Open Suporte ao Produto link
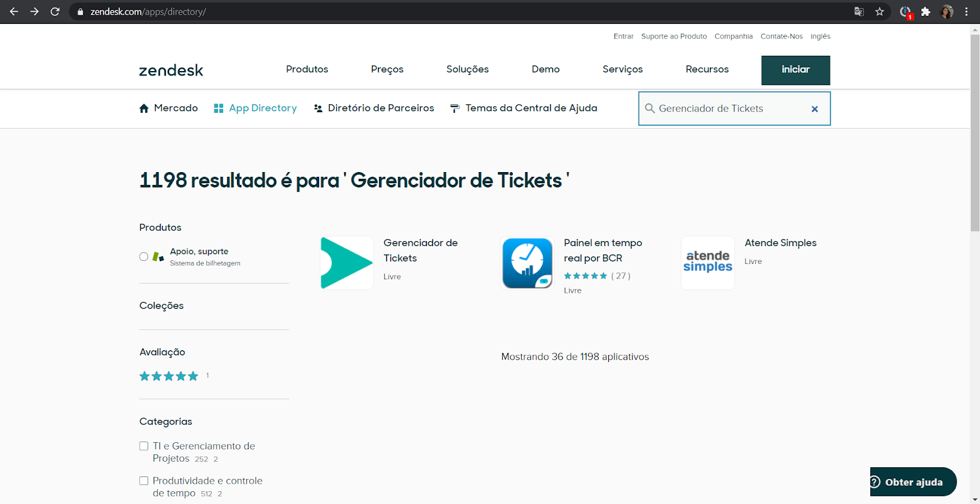The image size is (980, 504). [674, 36]
